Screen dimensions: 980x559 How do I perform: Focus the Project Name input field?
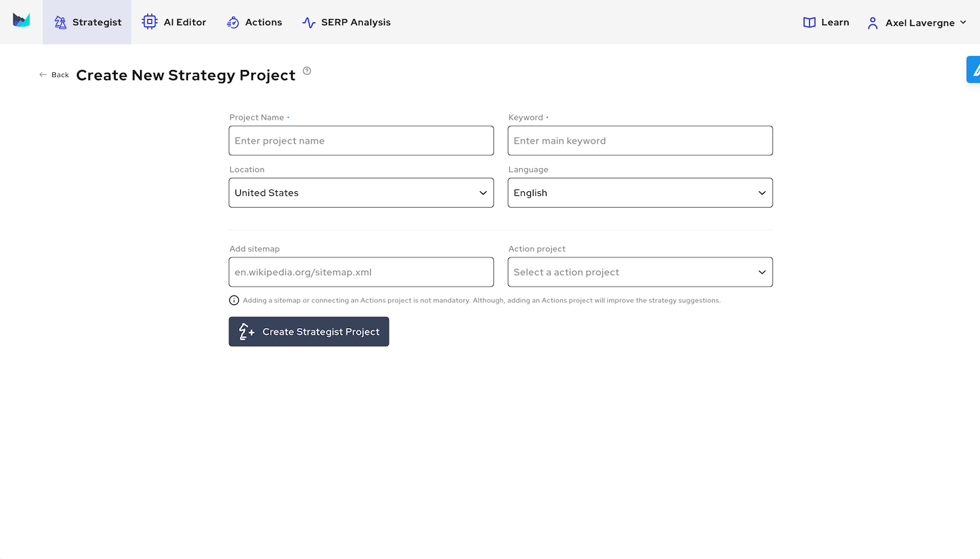pyautogui.click(x=361, y=140)
